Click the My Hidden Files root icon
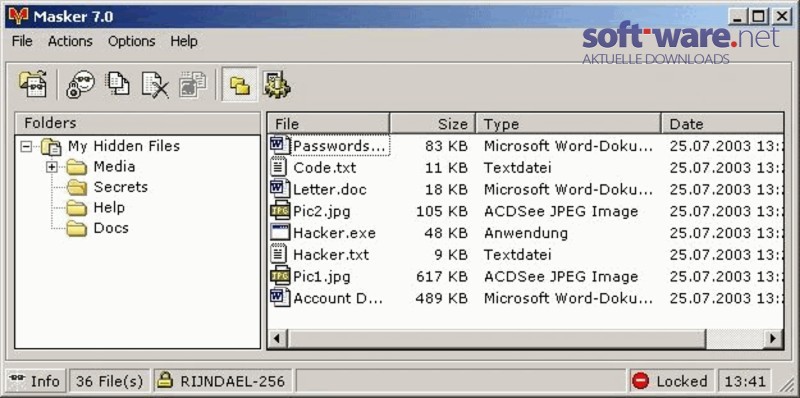 click(52, 146)
